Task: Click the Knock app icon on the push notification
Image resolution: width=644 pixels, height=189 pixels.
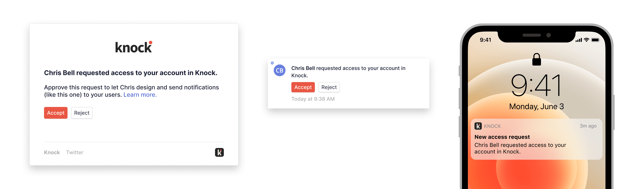Action: click(479, 126)
